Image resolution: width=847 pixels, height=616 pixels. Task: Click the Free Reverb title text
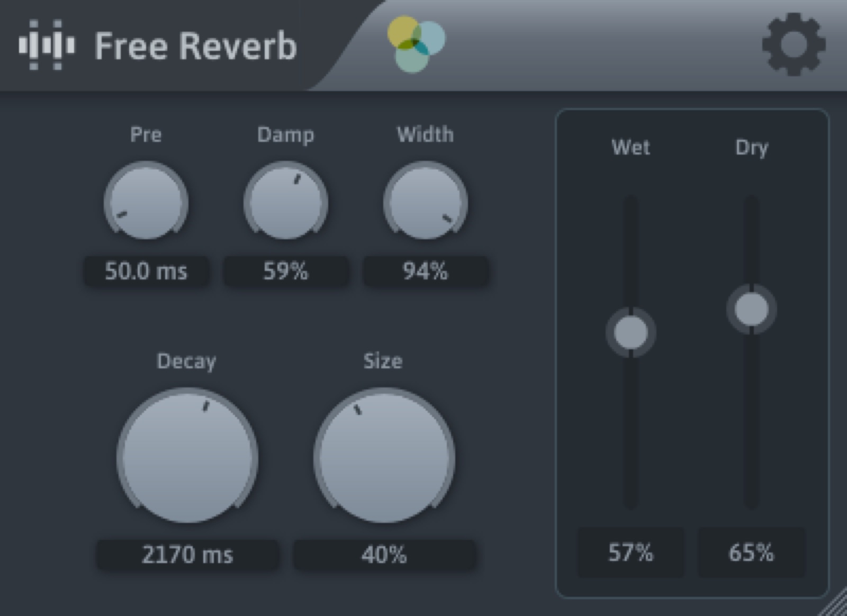click(195, 46)
